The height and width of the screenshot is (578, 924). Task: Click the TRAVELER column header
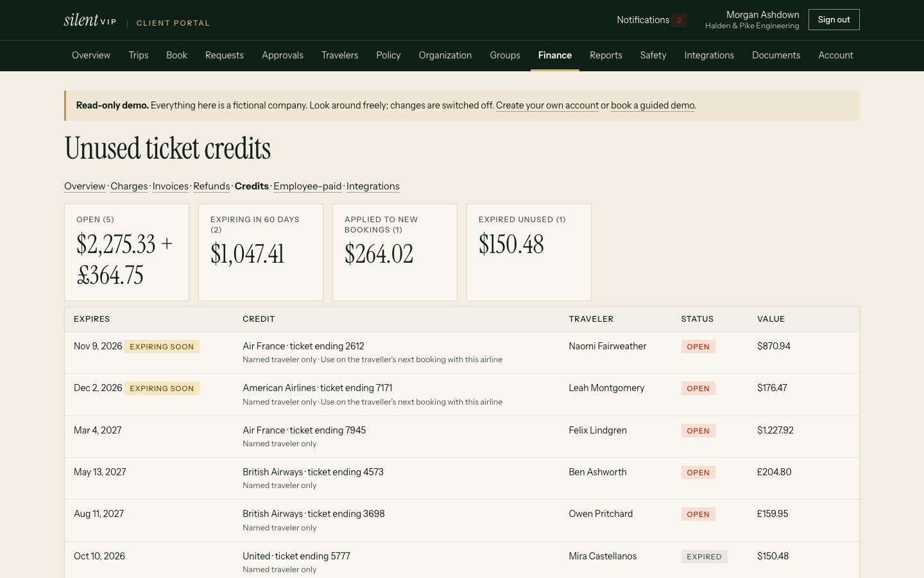coord(591,319)
